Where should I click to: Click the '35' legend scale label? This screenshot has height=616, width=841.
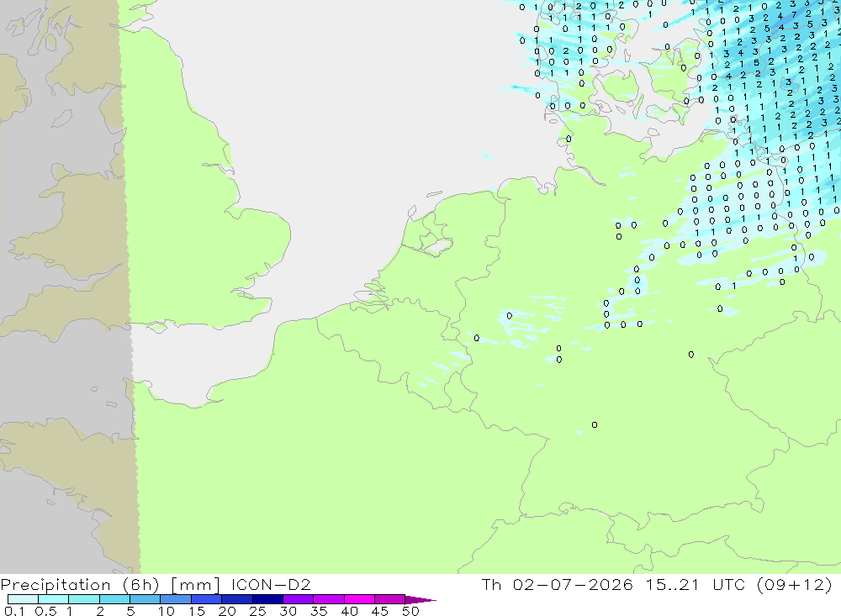coord(319,611)
